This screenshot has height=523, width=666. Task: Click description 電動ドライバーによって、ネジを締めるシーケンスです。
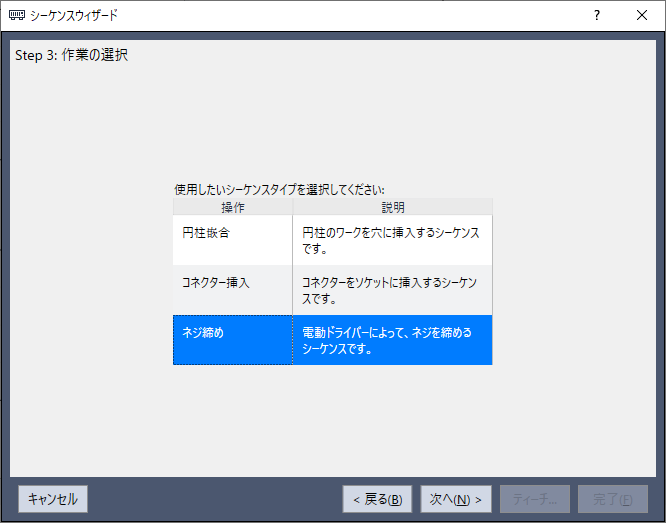point(387,340)
